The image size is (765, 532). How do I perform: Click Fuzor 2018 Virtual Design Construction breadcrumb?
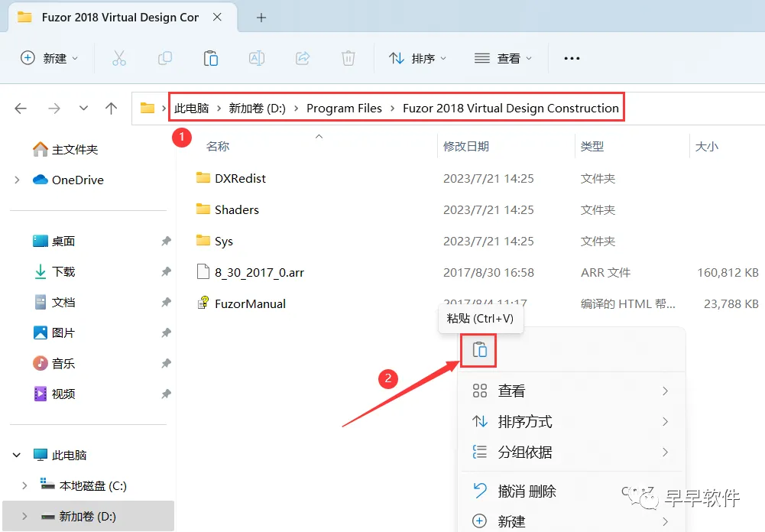511,109
